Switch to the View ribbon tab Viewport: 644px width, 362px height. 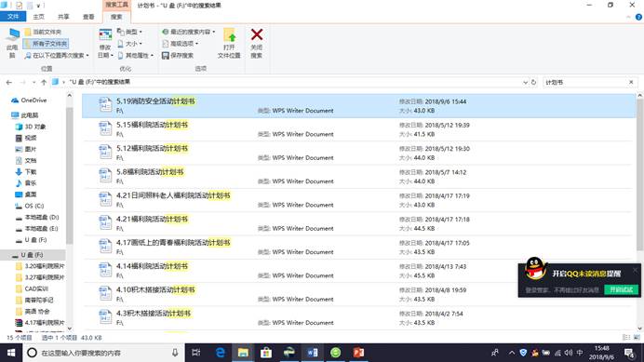pos(88,17)
